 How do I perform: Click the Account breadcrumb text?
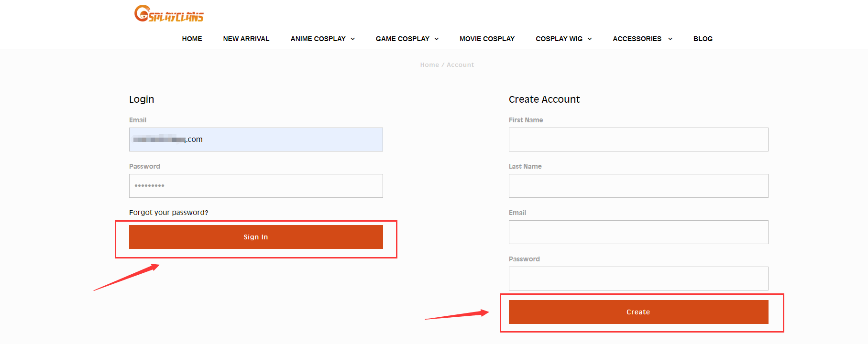(460, 65)
